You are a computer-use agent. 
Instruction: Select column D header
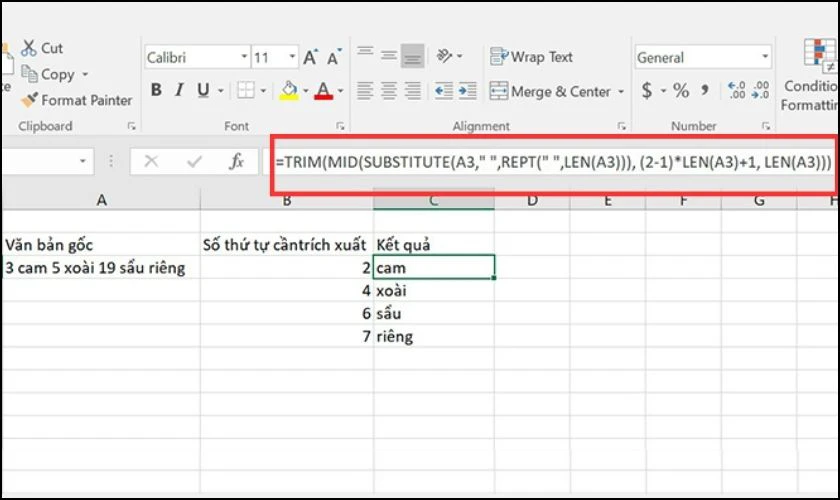532,200
